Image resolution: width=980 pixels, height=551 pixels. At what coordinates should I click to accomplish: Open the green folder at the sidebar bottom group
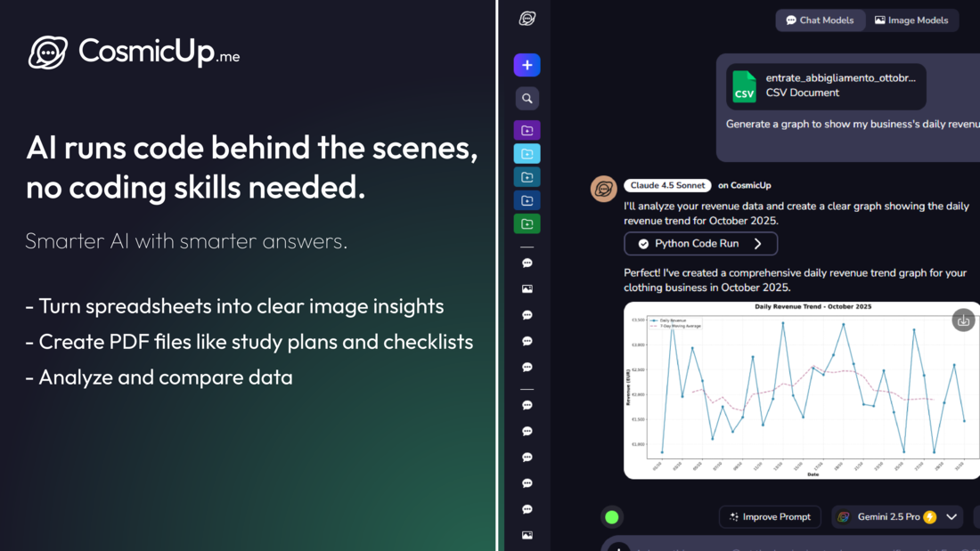tap(527, 223)
